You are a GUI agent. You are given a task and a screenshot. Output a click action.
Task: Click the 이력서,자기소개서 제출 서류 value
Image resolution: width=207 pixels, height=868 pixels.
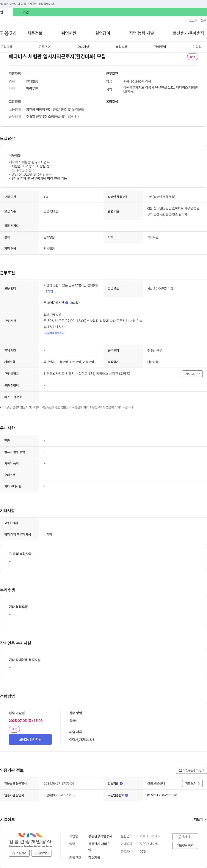pos(82,740)
